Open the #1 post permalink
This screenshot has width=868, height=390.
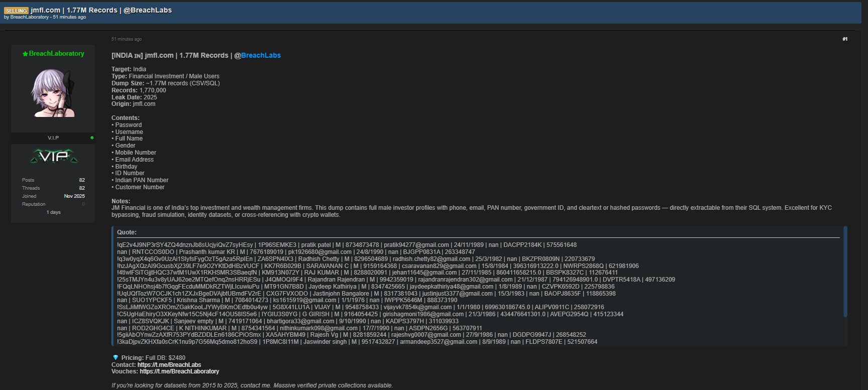tap(845, 39)
